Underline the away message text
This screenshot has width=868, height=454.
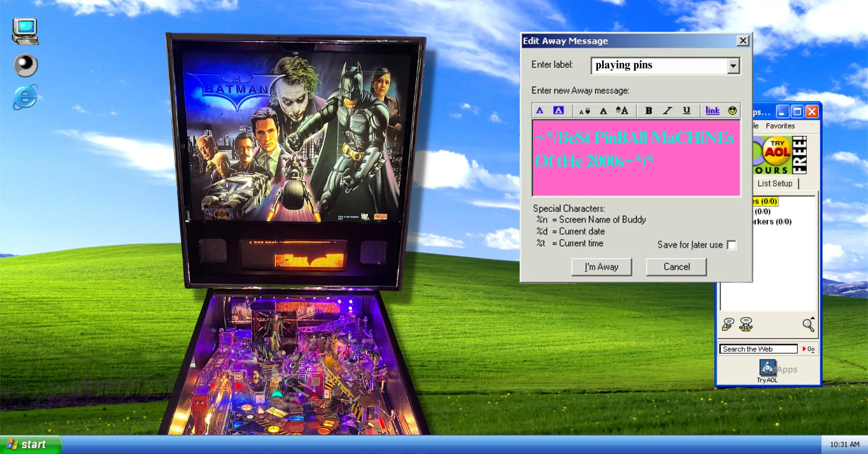point(686,111)
